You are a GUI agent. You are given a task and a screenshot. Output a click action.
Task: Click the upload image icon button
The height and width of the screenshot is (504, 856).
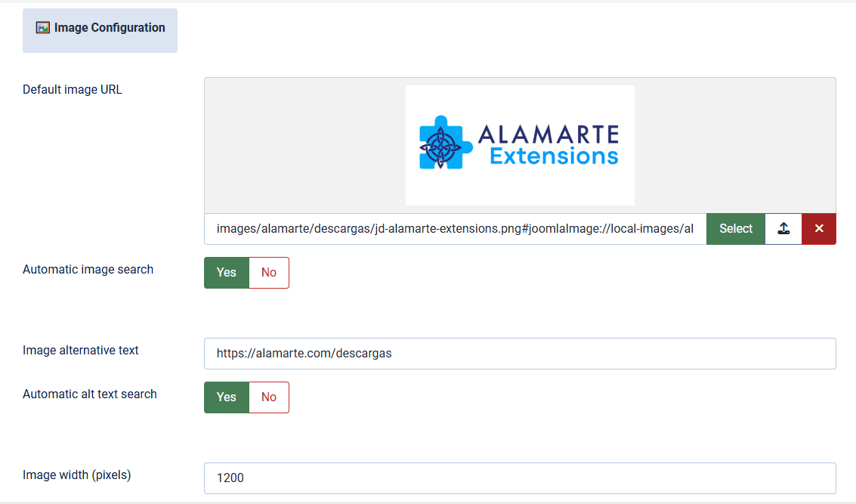[783, 229]
